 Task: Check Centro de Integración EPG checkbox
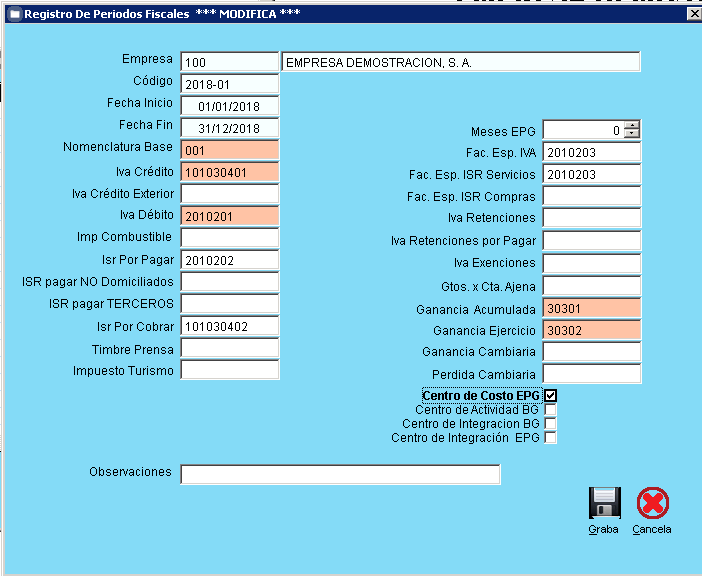(x=550, y=438)
